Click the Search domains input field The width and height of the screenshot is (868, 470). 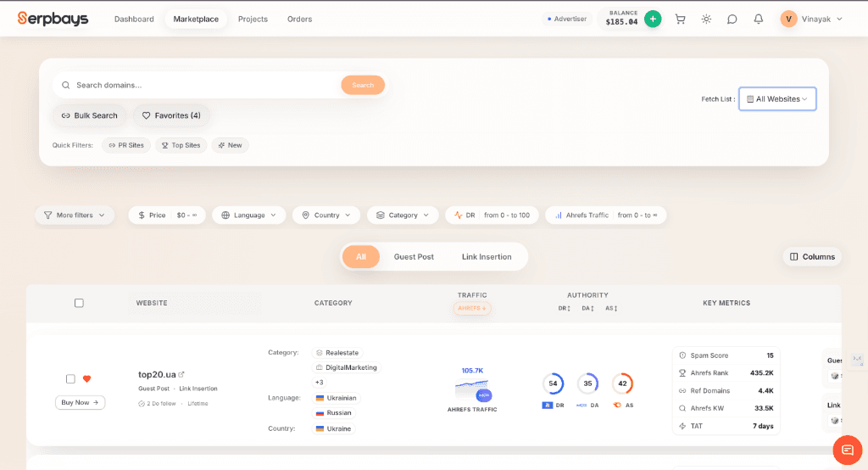click(x=203, y=85)
